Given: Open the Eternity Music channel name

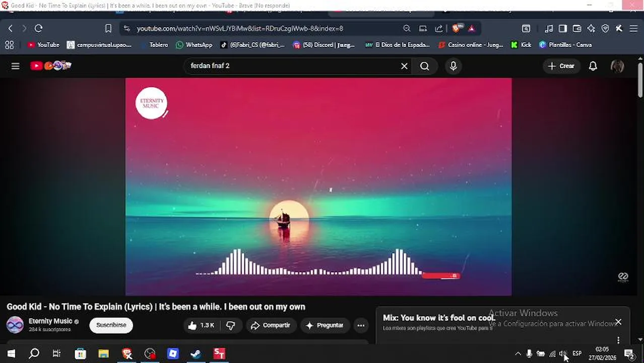Looking at the screenshot, I should 50,321.
